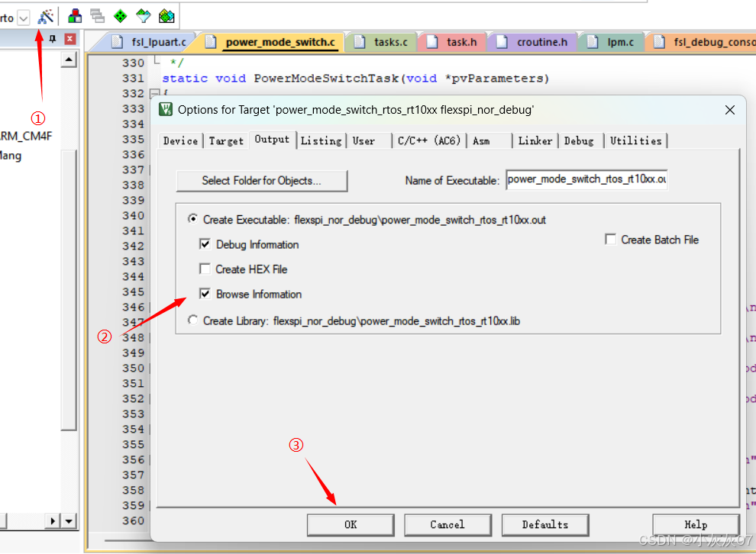Close the Options for Target dialog
This screenshot has height=554, width=756.
pos(730,110)
